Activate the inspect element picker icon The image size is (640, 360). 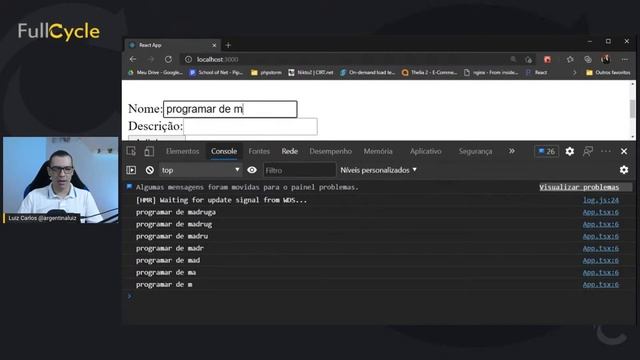[x=131, y=151]
